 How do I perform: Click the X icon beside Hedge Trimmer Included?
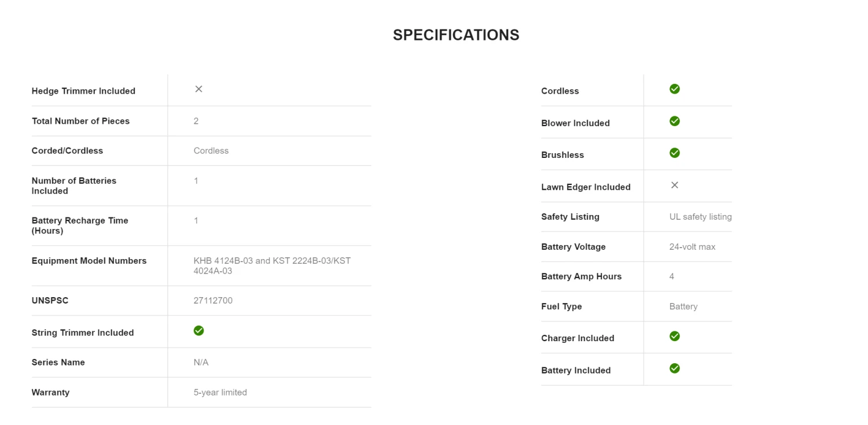tap(198, 89)
